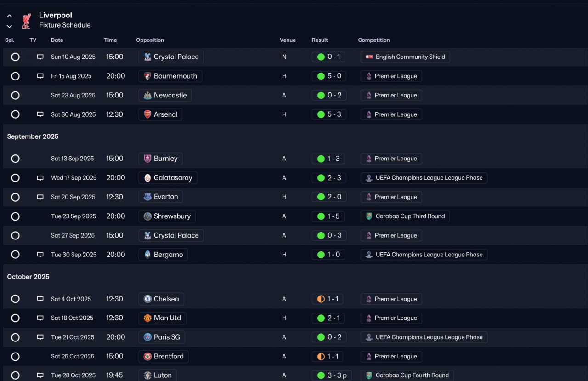The width and height of the screenshot is (588, 381).
Task: View the 1 - 0 result against Bergamo
Action: 328,255
